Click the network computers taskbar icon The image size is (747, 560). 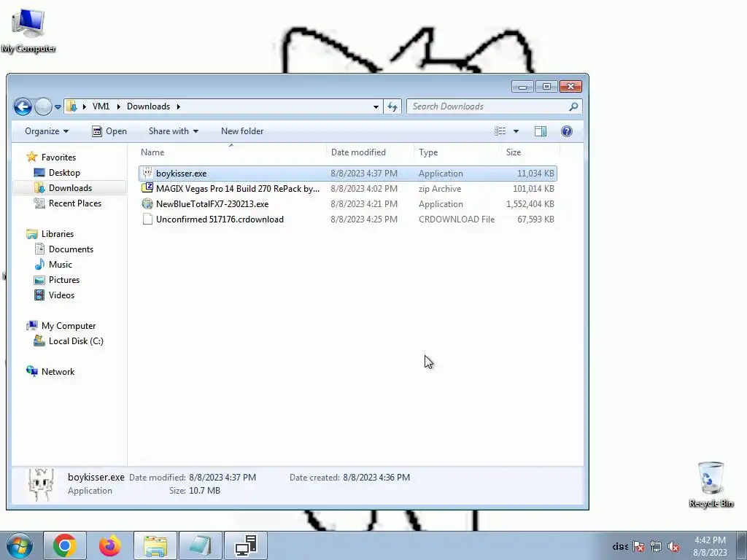pyautogui.click(x=246, y=545)
